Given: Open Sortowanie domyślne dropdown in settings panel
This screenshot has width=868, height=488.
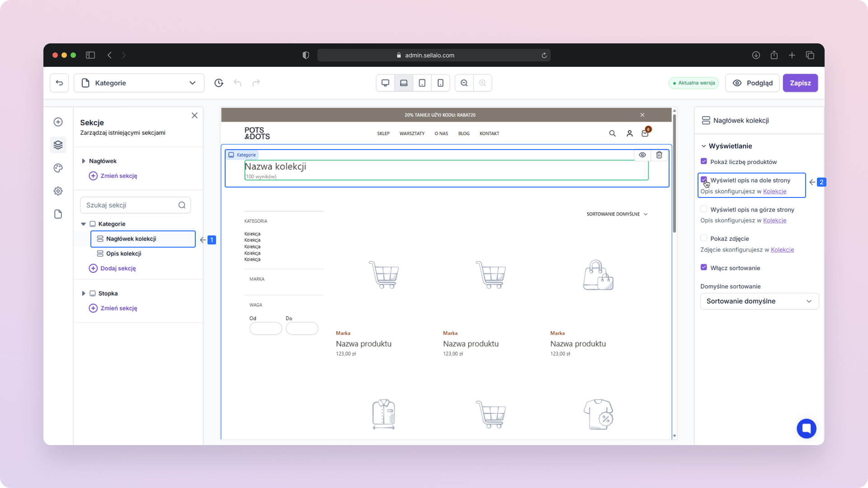Looking at the screenshot, I should pyautogui.click(x=759, y=301).
